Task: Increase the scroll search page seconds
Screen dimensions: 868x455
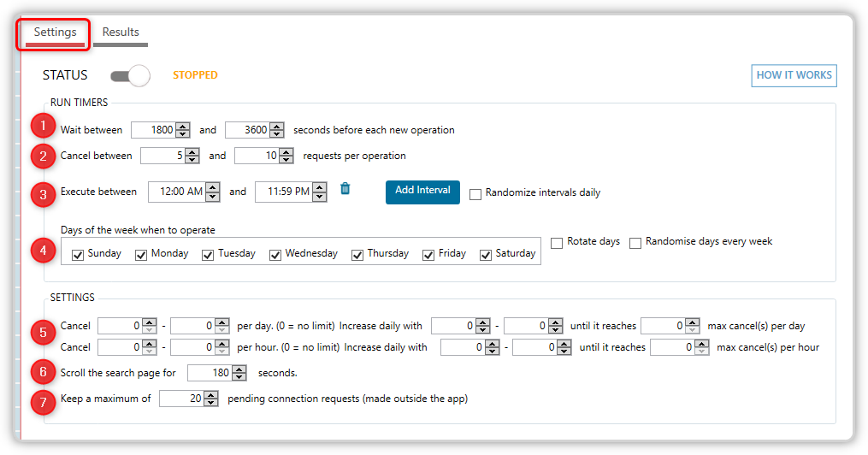Action: 239,369
